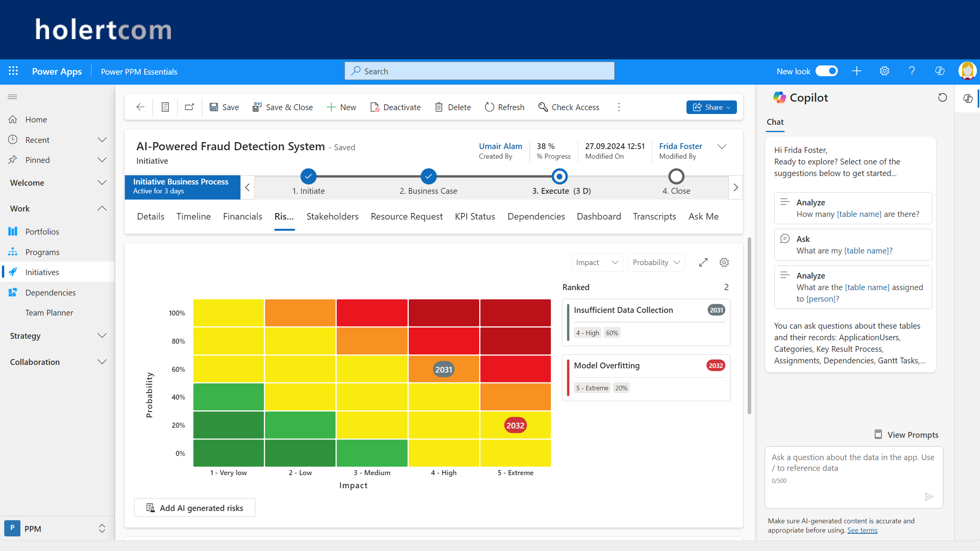The image size is (980, 551).
Task: Toggle Copilot icon in top bar
Action: point(939,71)
